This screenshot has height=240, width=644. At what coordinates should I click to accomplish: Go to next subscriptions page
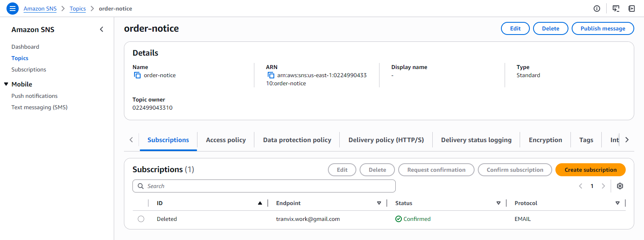(603, 186)
